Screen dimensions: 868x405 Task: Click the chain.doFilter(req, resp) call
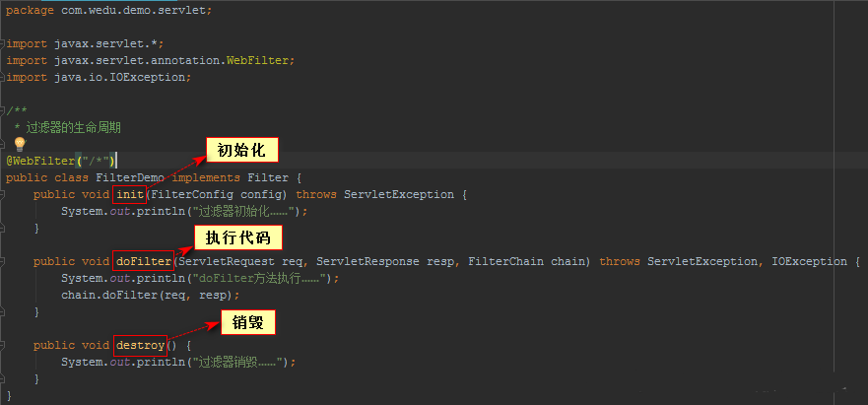[150, 295]
